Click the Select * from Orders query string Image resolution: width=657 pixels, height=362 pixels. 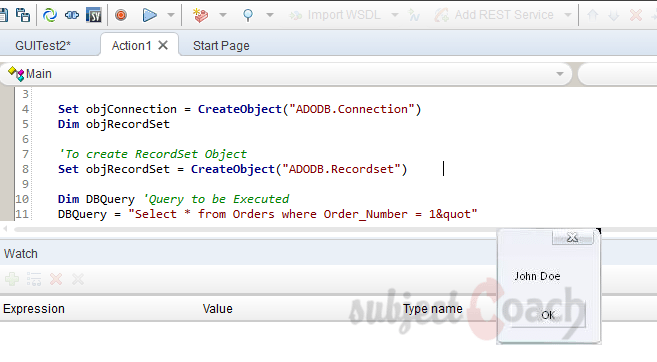(303, 214)
